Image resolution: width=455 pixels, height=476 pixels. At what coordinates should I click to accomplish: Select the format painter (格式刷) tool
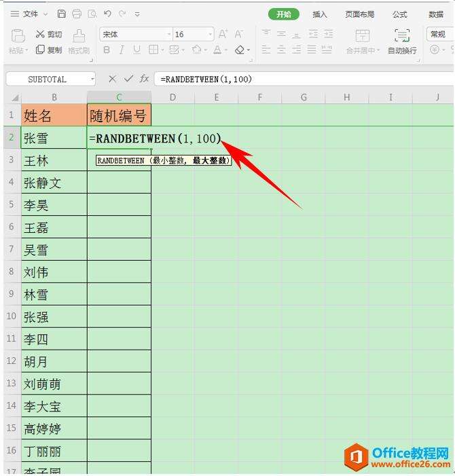(79, 41)
